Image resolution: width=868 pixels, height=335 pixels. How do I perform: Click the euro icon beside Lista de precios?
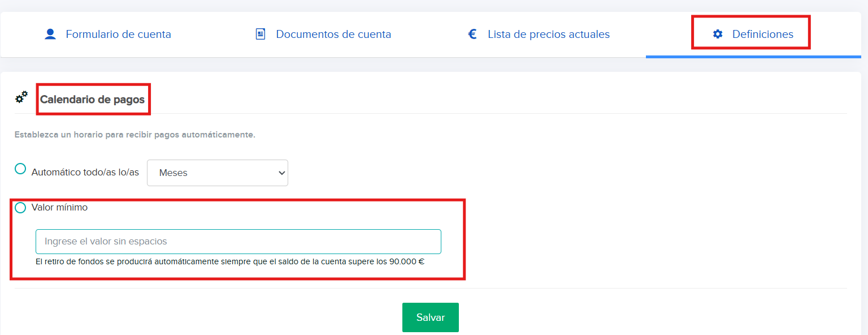(x=472, y=35)
